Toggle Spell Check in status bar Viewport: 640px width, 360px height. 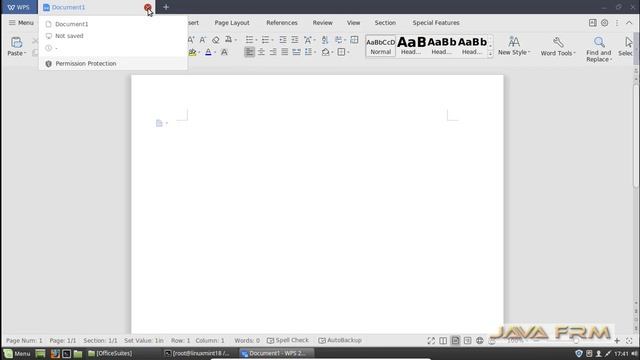[288, 340]
